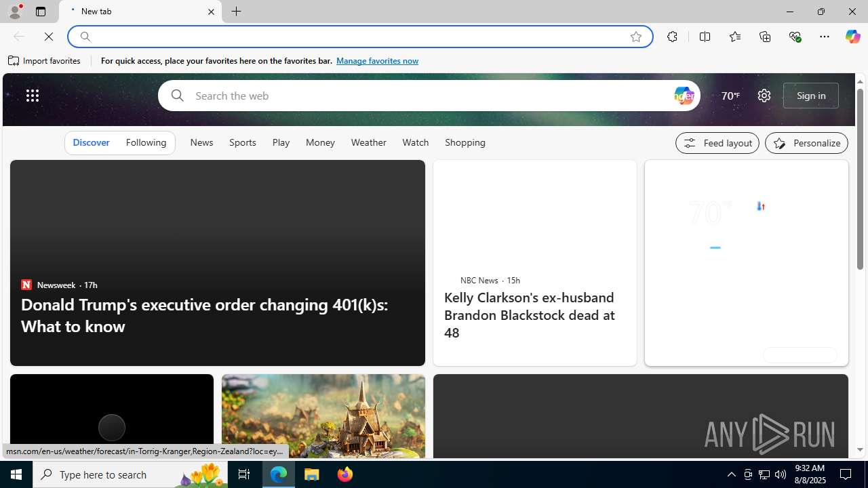This screenshot has width=868, height=488.
Task: Click the taskbar search box
Action: 130,474
